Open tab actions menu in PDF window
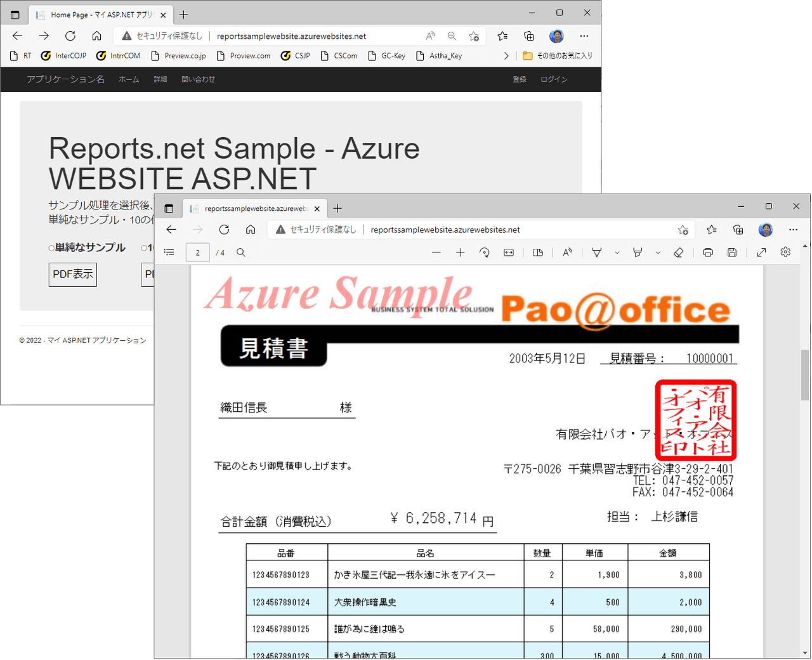The height and width of the screenshot is (660, 812). 169,208
